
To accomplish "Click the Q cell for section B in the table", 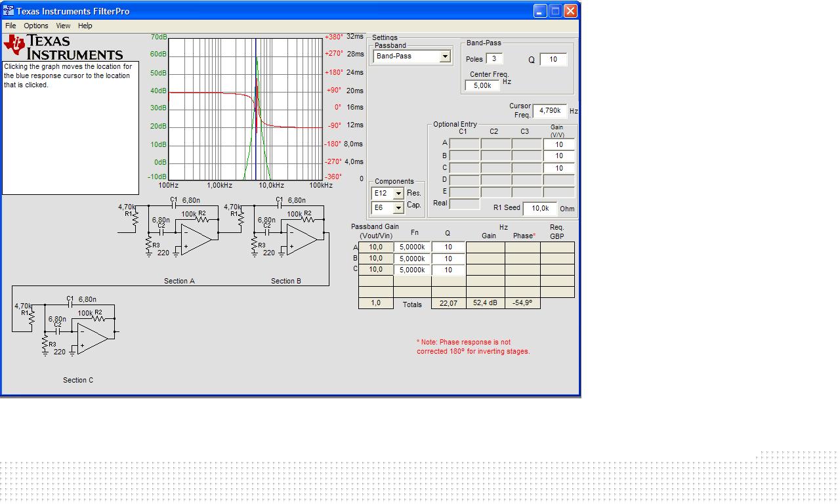I will tap(448, 259).
